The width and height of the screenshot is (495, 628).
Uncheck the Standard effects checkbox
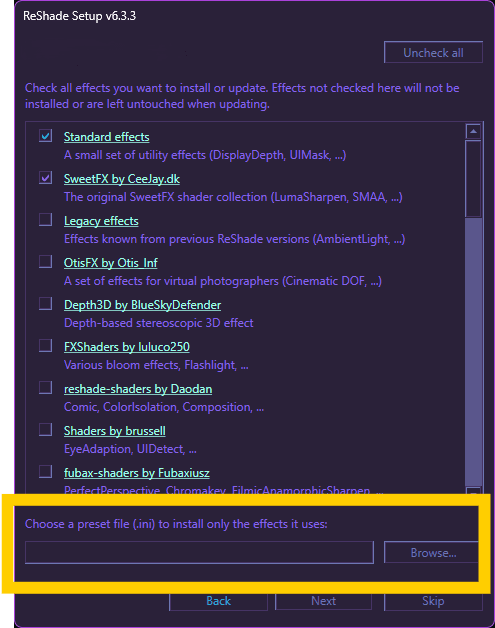click(45, 136)
